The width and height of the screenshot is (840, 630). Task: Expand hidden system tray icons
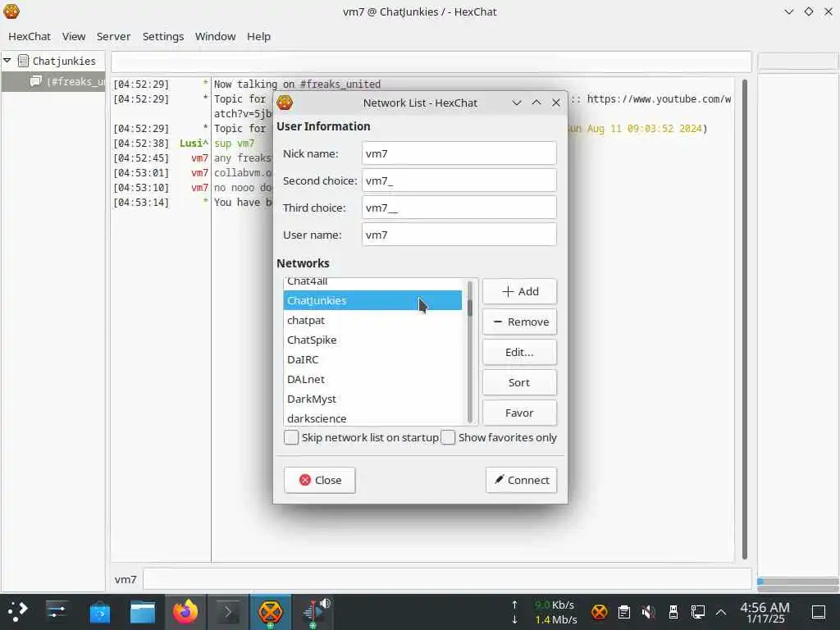721,612
